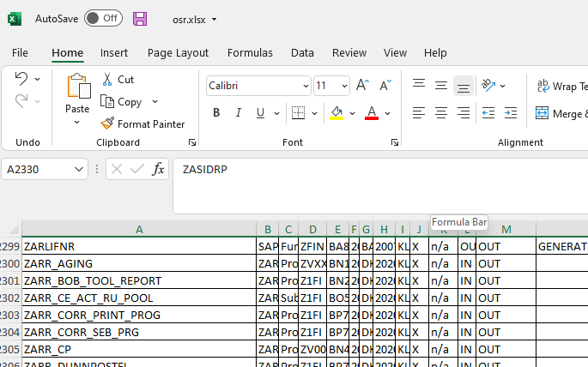
Task: Click the Copy button
Action: [122, 102]
